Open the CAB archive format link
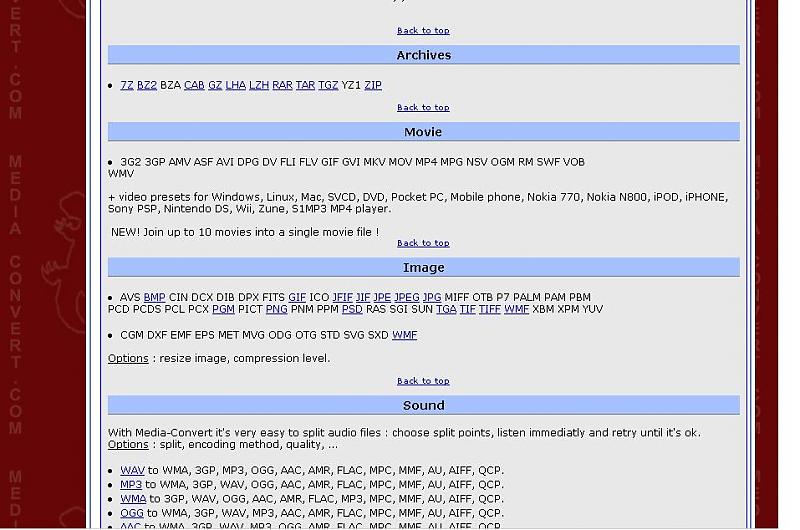The image size is (800, 530). pyautogui.click(x=194, y=86)
